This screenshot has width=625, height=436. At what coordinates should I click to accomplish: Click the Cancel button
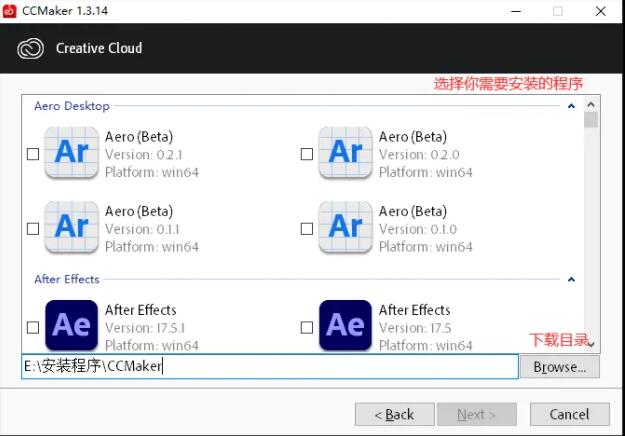(570, 414)
